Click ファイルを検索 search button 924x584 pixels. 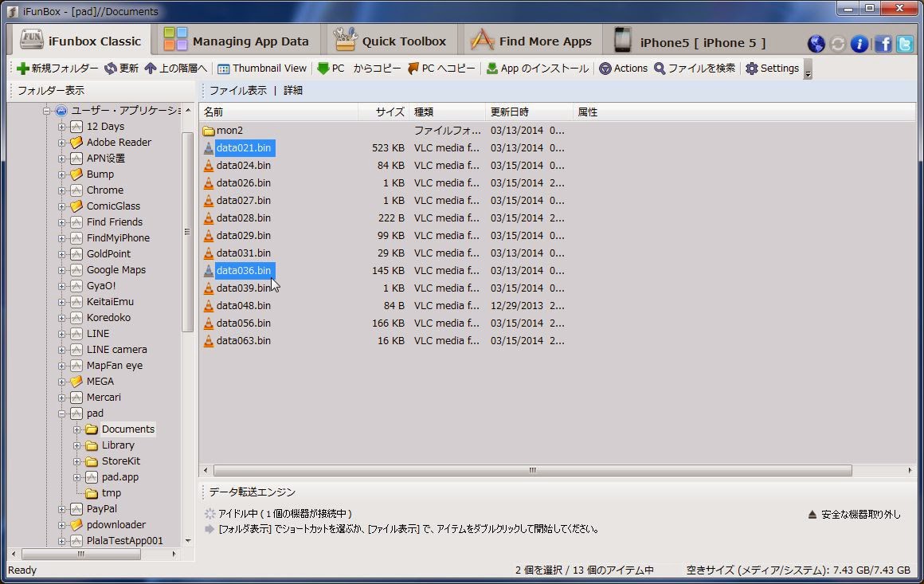pos(695,69)
